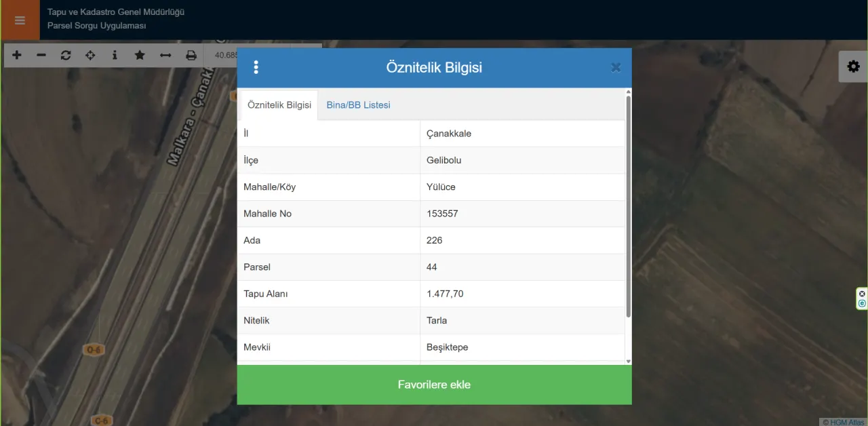Close the Öznitelik Bilgisi dialog
The image size is (868, 426).
click(616, 67)
